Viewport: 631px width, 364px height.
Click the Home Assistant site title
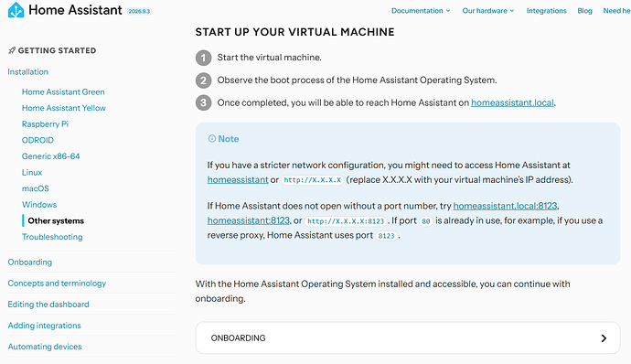click(75, 10)
